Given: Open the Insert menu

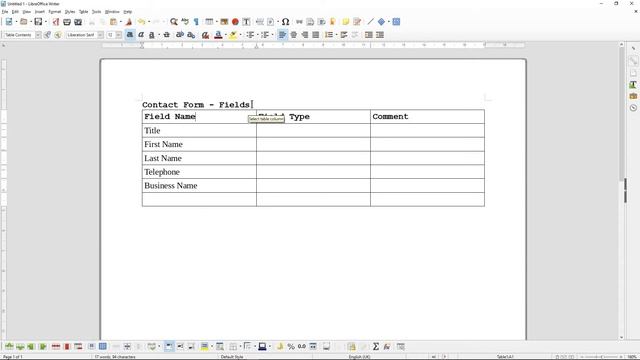Looking at the screenshot, I should pos(40,12).
